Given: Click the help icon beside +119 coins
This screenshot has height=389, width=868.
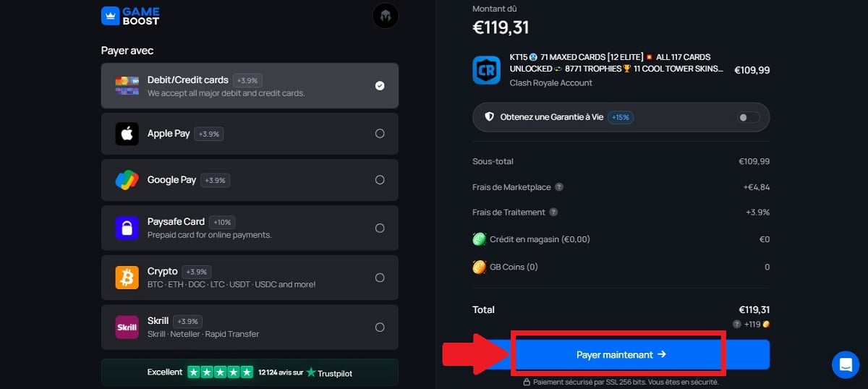Looking at the screenshot, I should 736,325.
